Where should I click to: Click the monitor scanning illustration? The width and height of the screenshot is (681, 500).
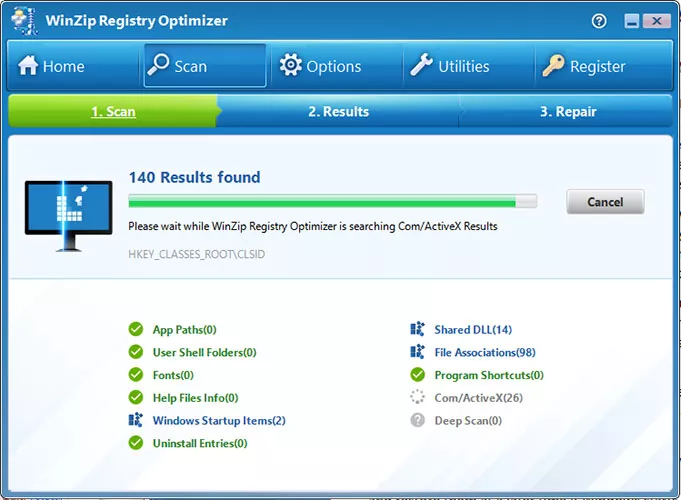point(69,216)
